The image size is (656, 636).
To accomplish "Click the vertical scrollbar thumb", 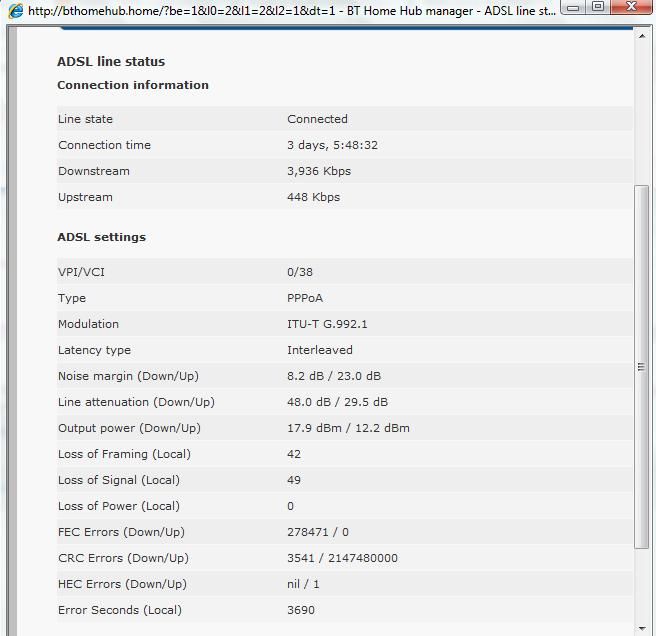I will [642, 366].
